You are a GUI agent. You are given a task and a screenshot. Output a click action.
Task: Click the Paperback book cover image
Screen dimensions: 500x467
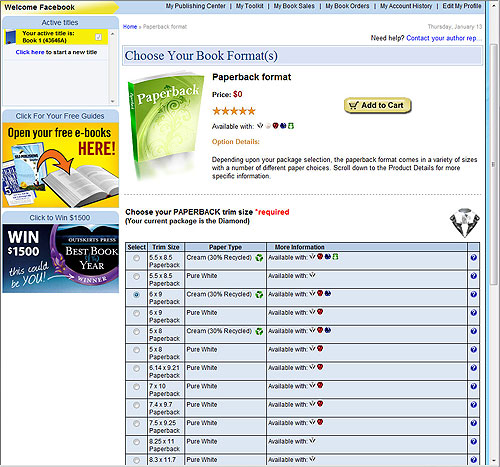165,125
